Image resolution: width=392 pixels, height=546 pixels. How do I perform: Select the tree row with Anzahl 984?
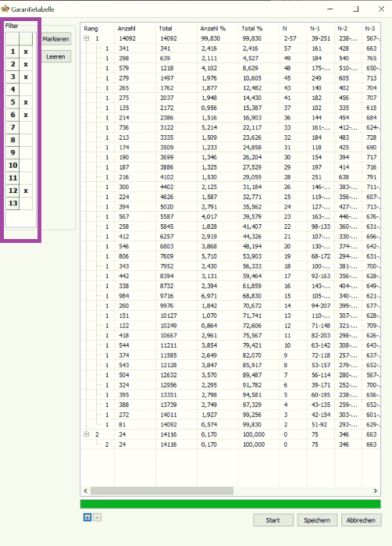click(x=230, y=295)
